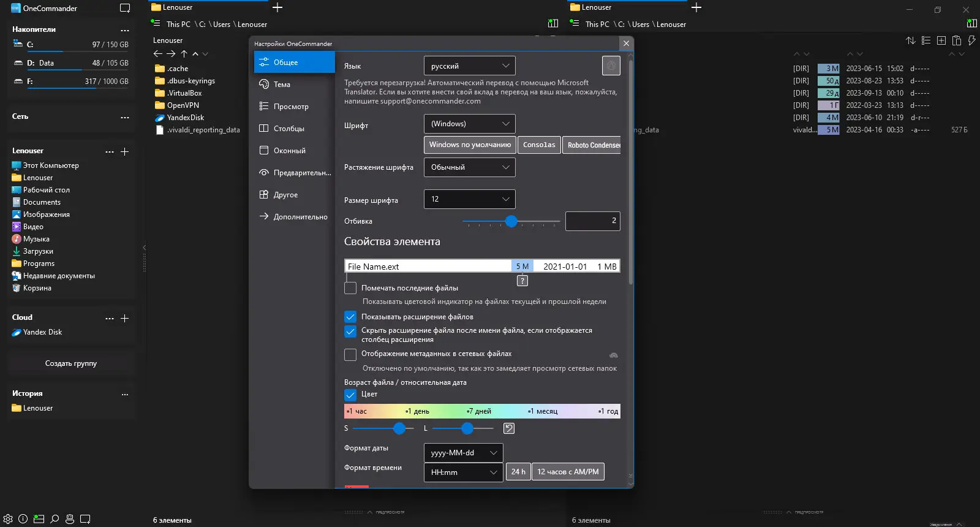The width and height of the screenshot is (980, 527).
Task: Expand the history chevron in left pane navigation
Action: pos(205,54)
